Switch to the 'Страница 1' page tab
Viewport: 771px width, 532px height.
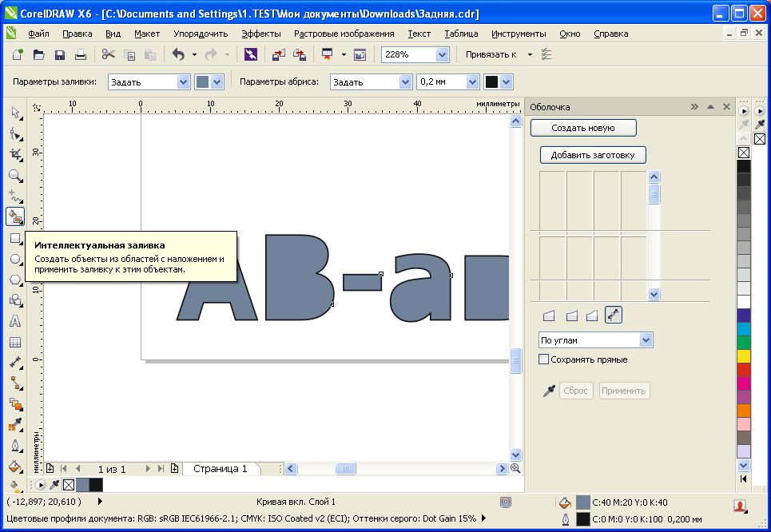(221, 469)
